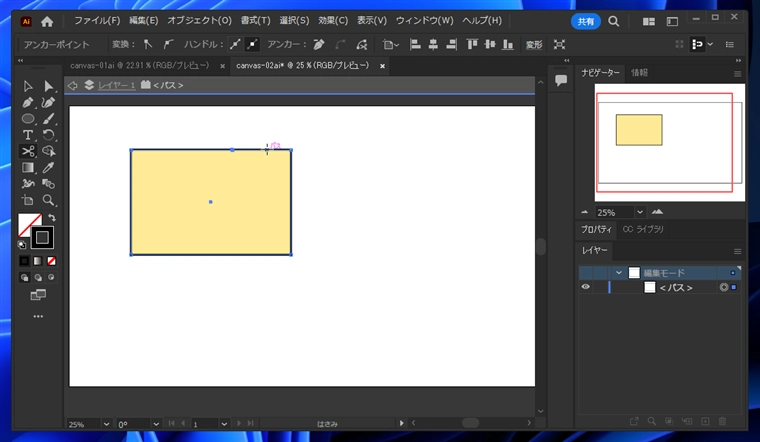Select the Scissors tool
This screenshot has width=760, height=442.
(28, 151)
